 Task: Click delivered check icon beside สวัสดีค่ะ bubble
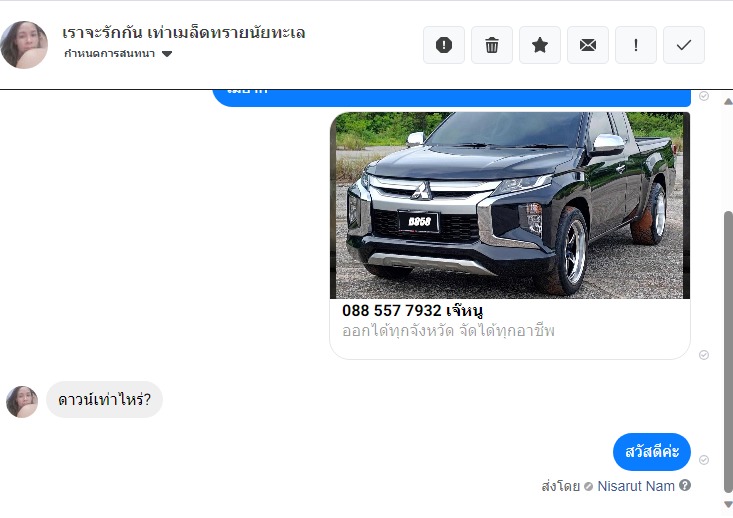(704, 460)
